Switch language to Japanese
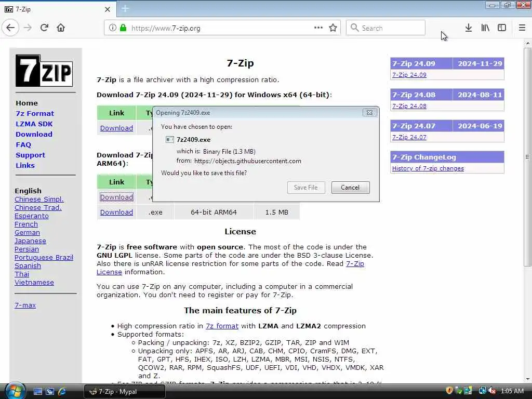Screen dimensions: 532x399 pyautogui.click(x=30, y=241)
